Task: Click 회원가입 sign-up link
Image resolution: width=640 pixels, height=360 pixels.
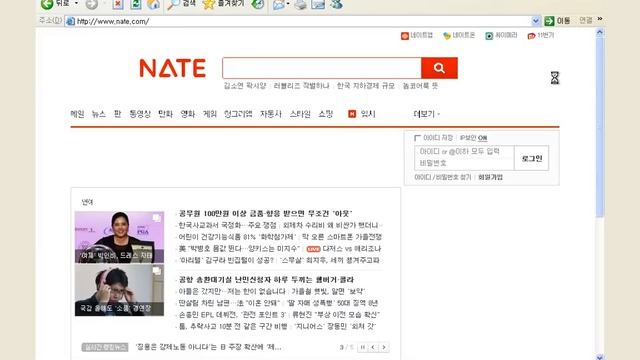Action: pos(490,177)
